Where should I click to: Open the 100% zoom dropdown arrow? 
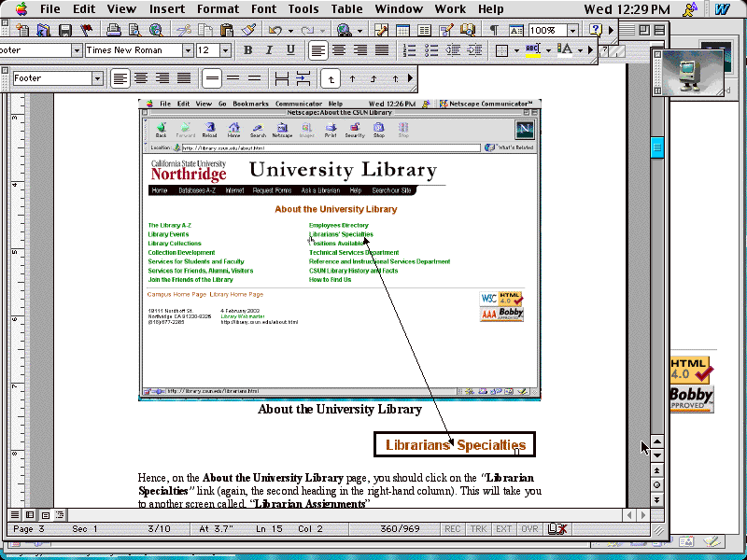572,31
